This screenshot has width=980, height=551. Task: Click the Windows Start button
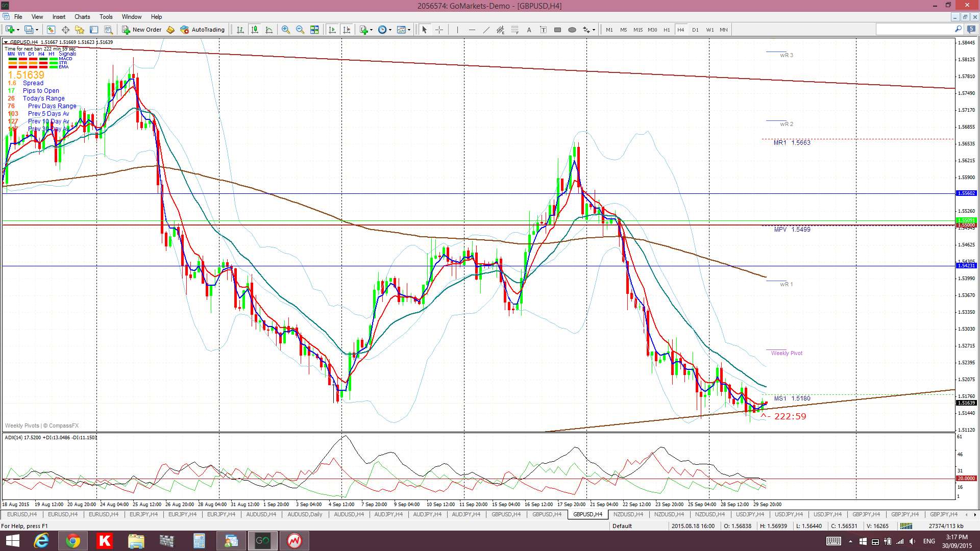click(12, 541)
